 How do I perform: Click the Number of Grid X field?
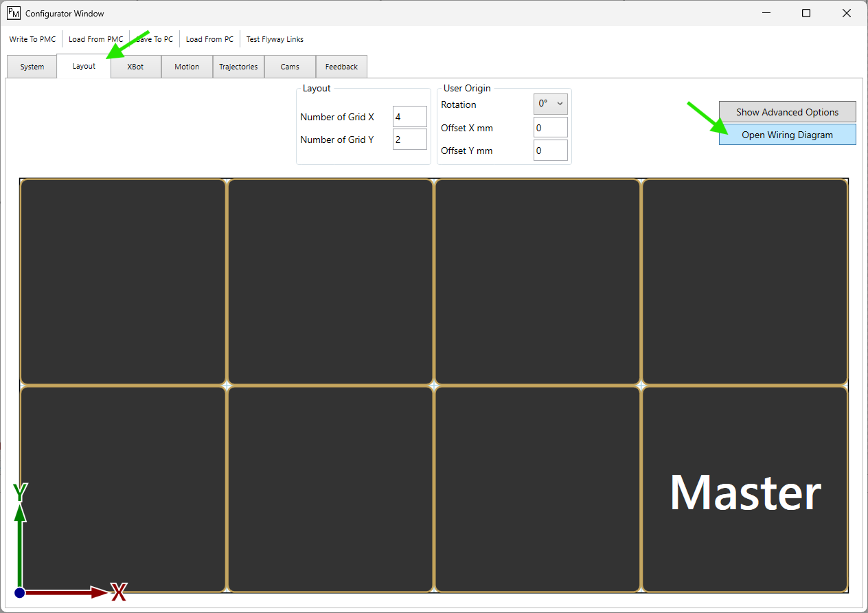click(409, 117)
